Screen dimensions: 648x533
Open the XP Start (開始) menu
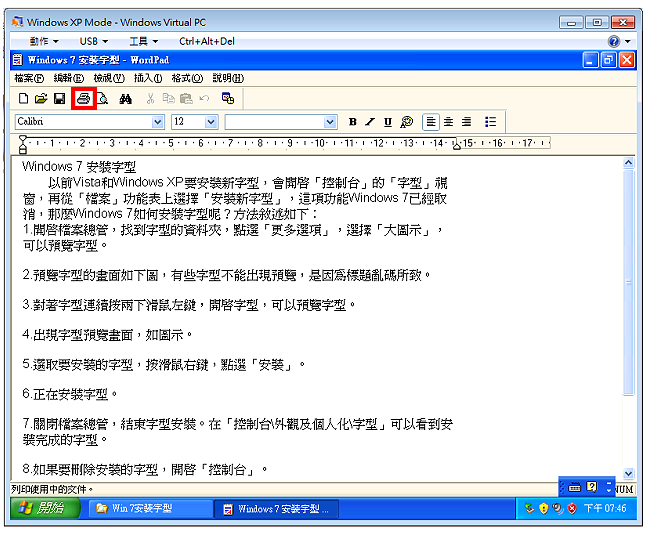tap(45, 508)
